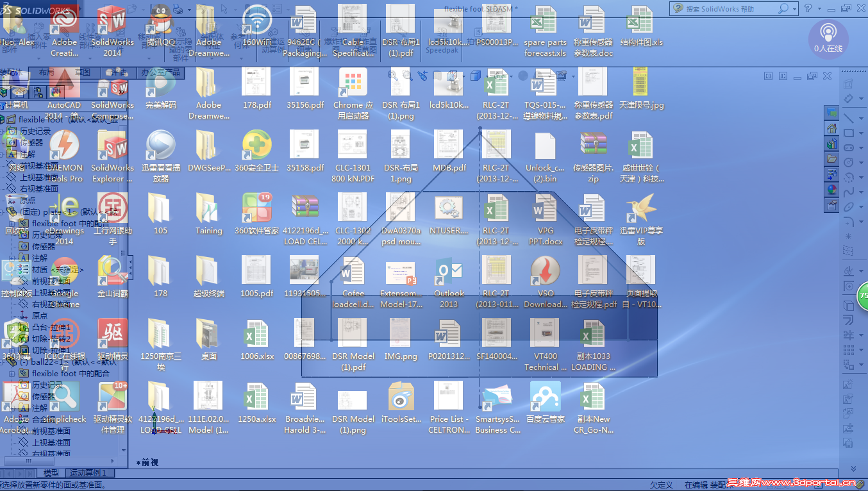
Task: Switch to the 评估 command tab
Action: (120, 73)
